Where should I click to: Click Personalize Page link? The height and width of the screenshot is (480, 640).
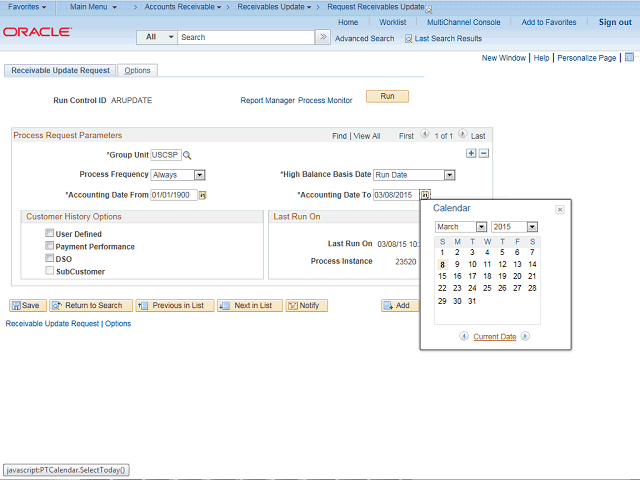(587, 58)
